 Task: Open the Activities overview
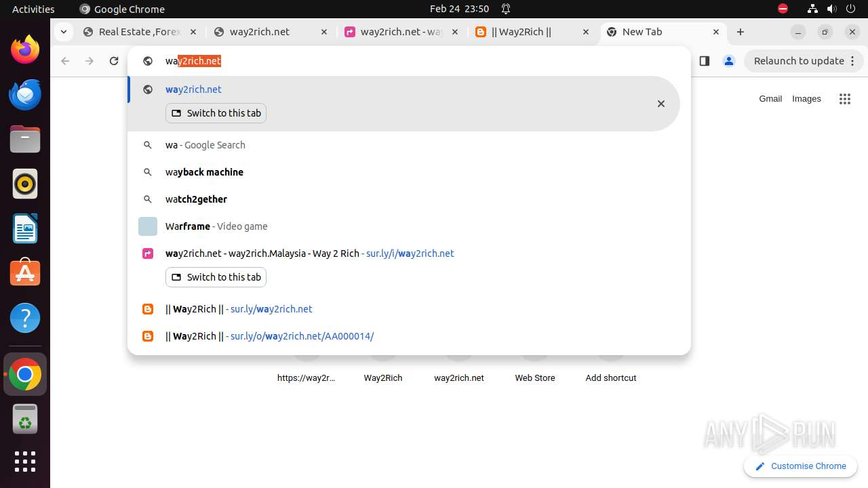tap(33, 9)
